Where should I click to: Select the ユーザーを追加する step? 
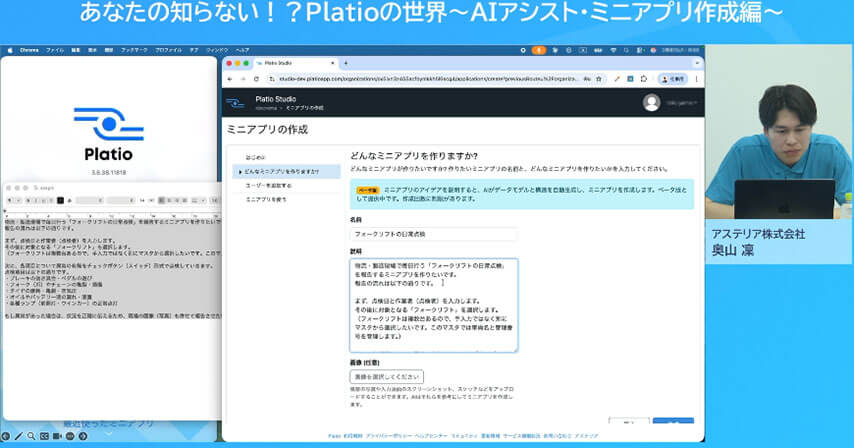click(269, 186)
